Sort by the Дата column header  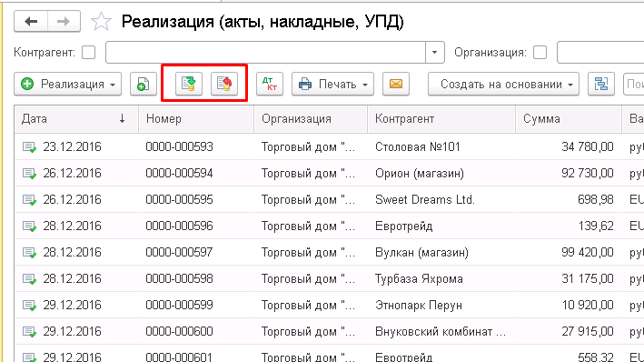click(x=76, y=119)
